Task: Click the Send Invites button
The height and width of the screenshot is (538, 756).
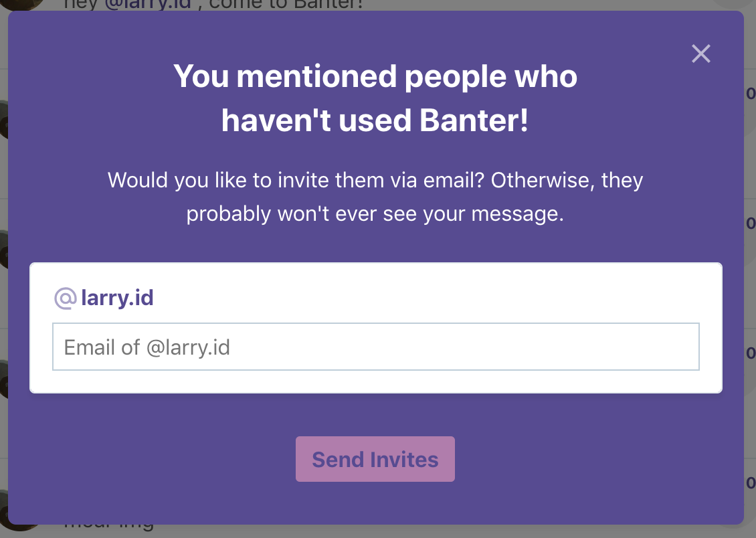Action: [375, 459]
